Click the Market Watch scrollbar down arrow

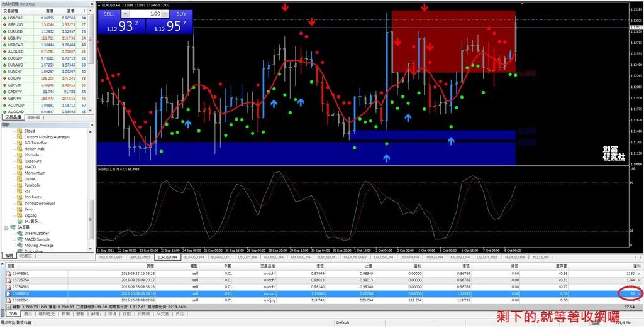click(90, 110)
